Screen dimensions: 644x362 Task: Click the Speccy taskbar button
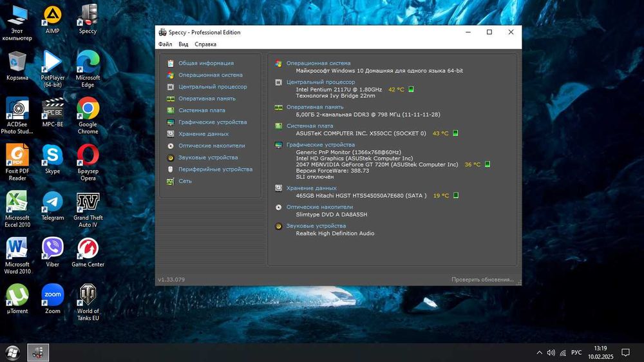click(38, 352)
